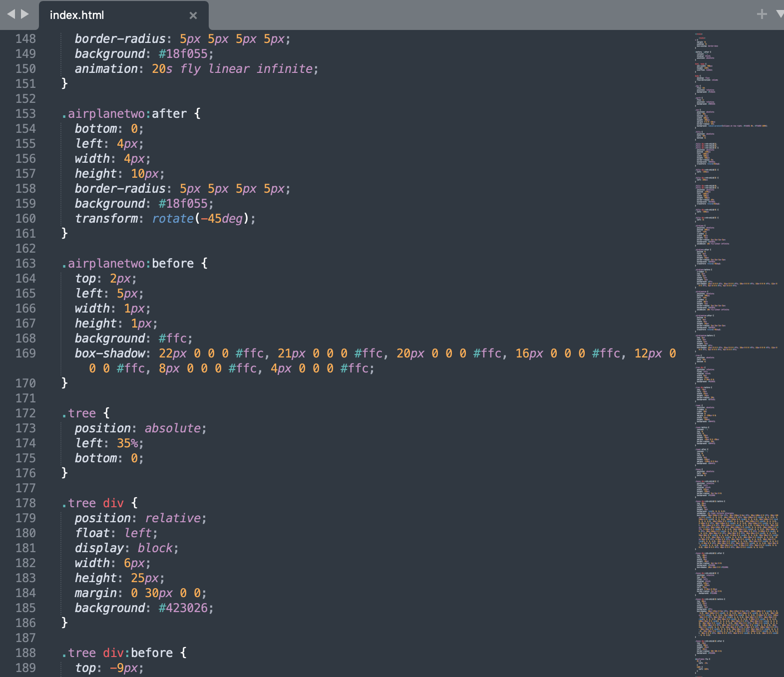The image size is (784, 677).
Task: Click 'background: #18f055' on line 149
Action: (144, 54)
